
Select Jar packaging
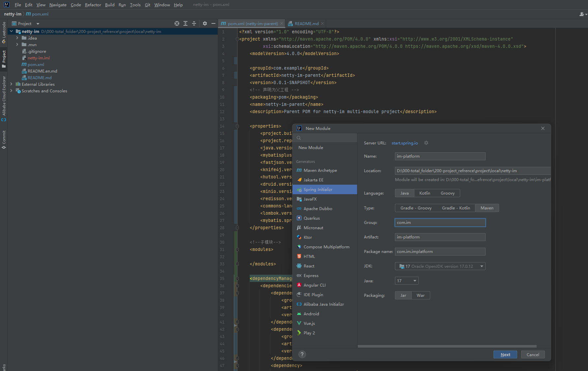coord(403,295)
